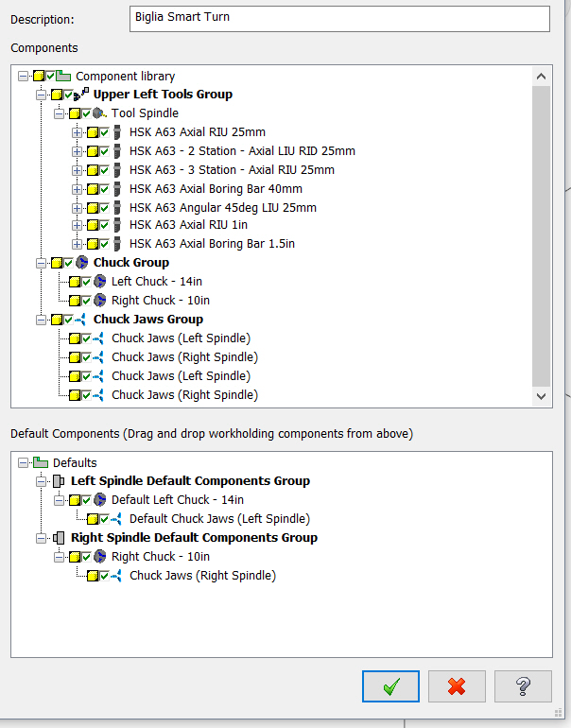Toggle the HSK A63 Axial RIU 1in checkbox

click(x=104, y=225)
